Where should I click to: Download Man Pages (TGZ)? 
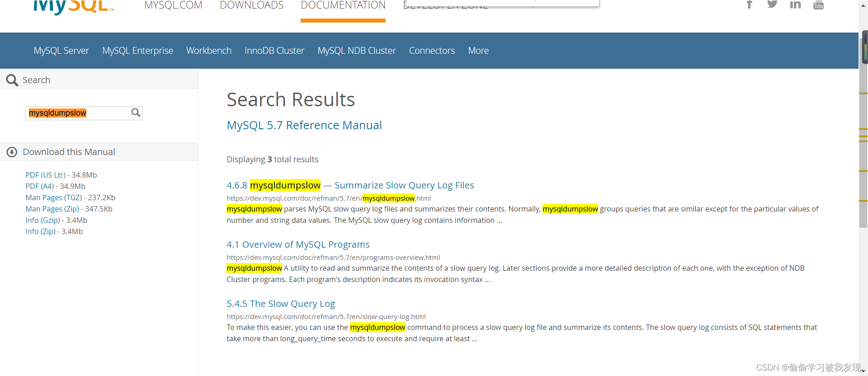click(53, 197)
